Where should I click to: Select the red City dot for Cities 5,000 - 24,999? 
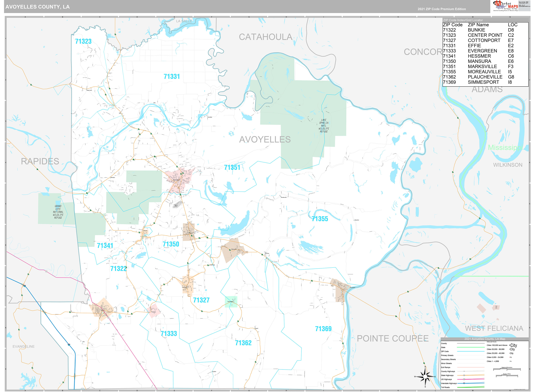tap(510, 357)
